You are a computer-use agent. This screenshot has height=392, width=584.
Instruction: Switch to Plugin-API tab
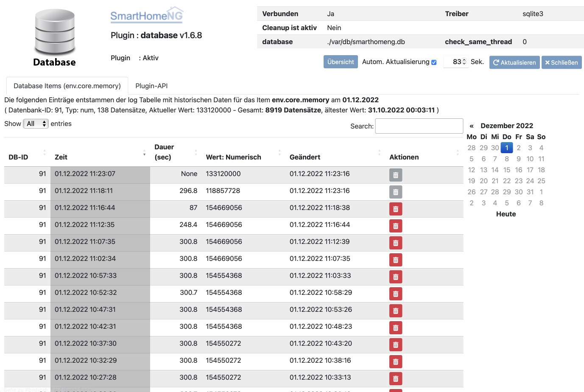[x=151, y=86]
